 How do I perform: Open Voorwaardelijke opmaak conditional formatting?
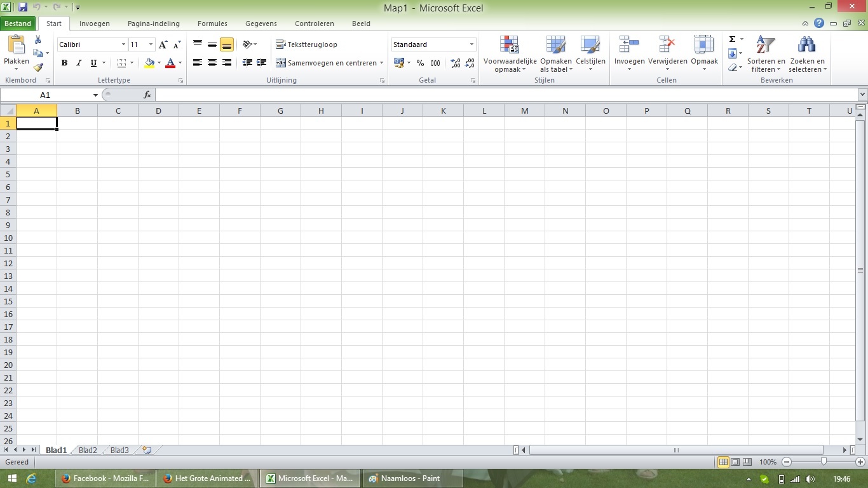point(510,54)
